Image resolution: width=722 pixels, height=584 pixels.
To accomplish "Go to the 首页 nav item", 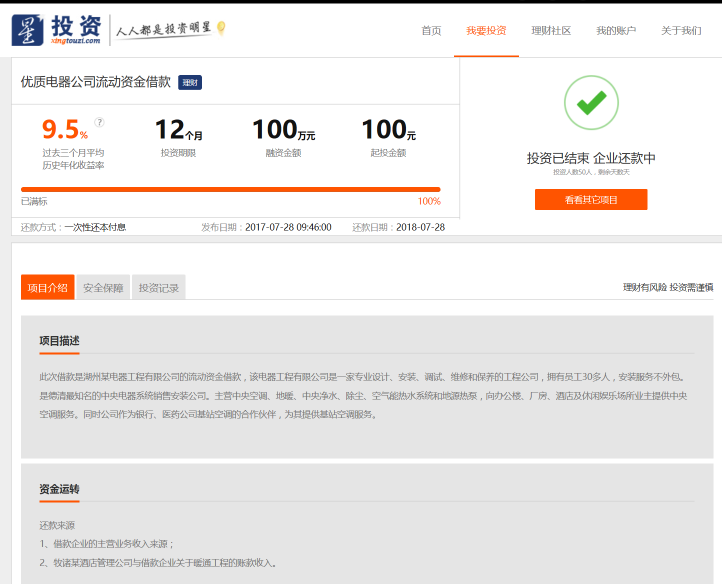I will [x=431, y=31].
